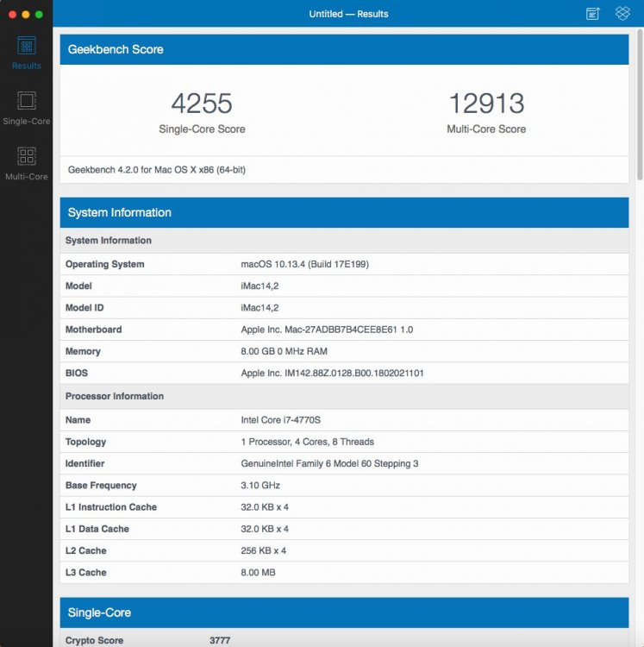Select the Single-Core sidebar icon
This screenshot has height=647, width=644.
click(x=27, y=108)
